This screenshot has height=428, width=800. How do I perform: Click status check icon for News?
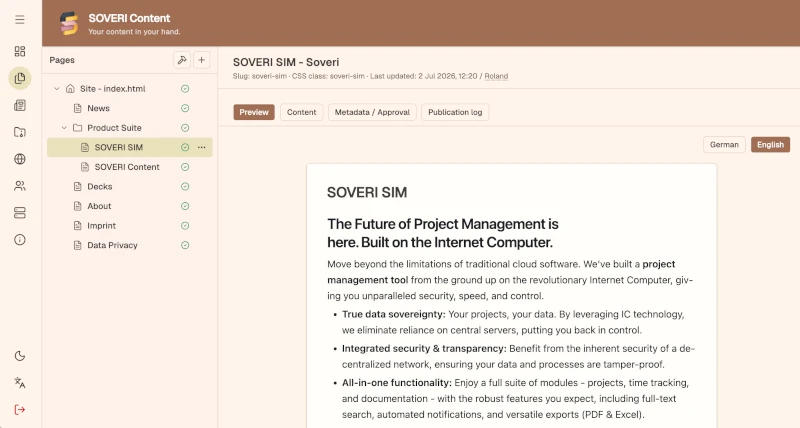tap(185, 108)
